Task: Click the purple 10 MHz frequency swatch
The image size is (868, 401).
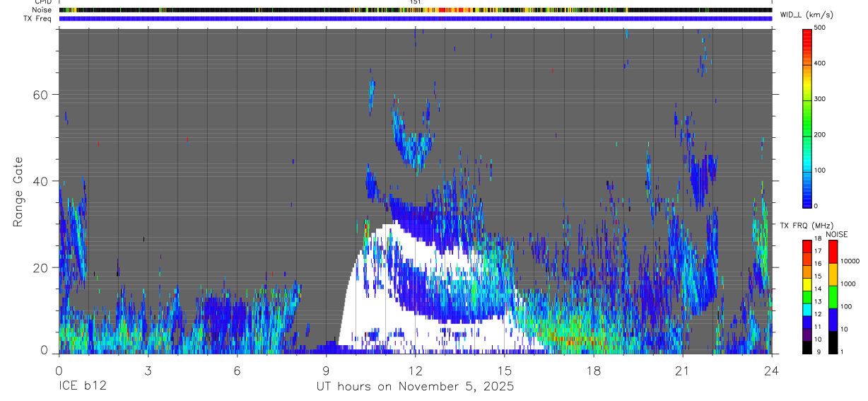Action: [x=807, y=333]
